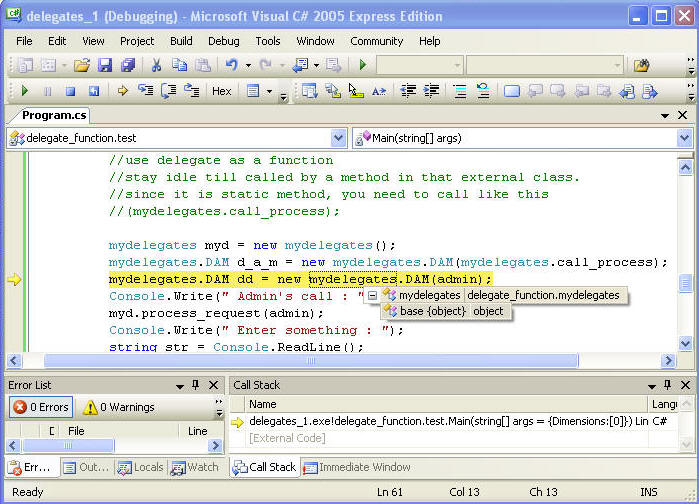Switch to the Immediate Window tab

click(357, 467)
